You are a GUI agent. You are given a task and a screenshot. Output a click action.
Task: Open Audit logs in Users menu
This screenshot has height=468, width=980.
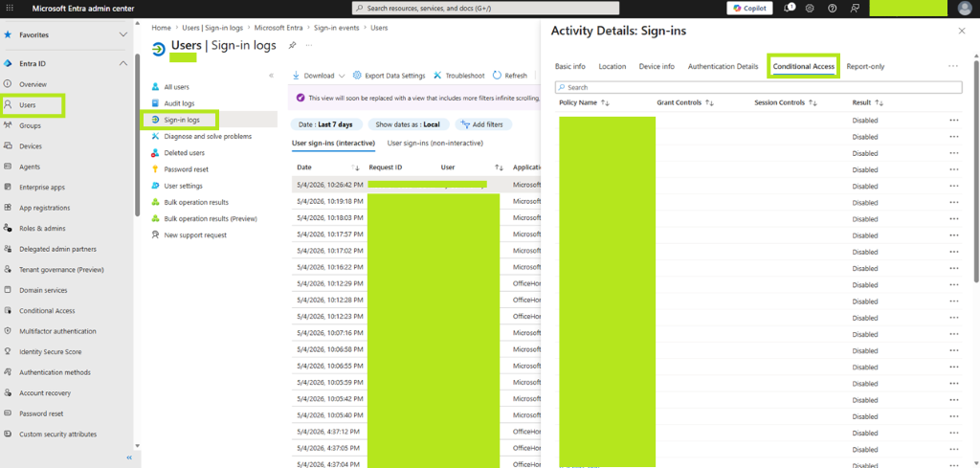click(179, 103)
